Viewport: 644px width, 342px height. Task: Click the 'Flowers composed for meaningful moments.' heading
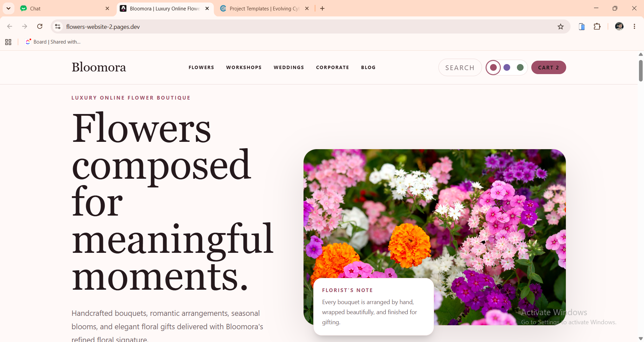coord(173,202)
